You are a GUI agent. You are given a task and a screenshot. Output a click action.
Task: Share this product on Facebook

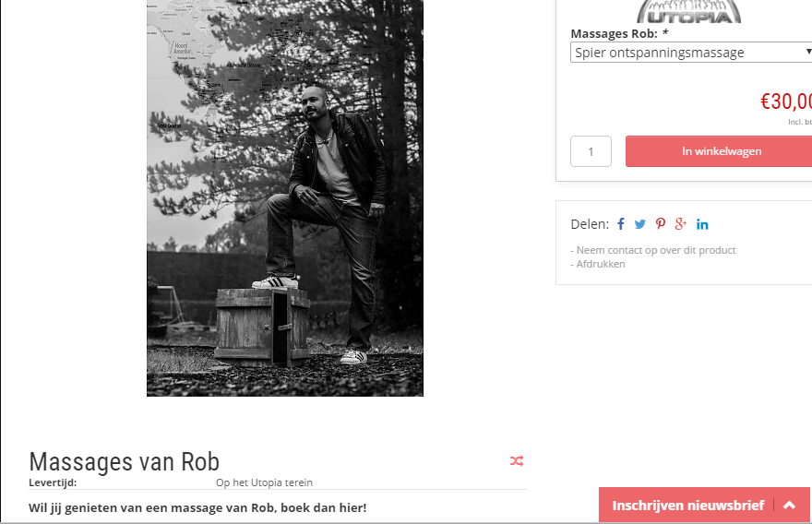pos(620,223)
